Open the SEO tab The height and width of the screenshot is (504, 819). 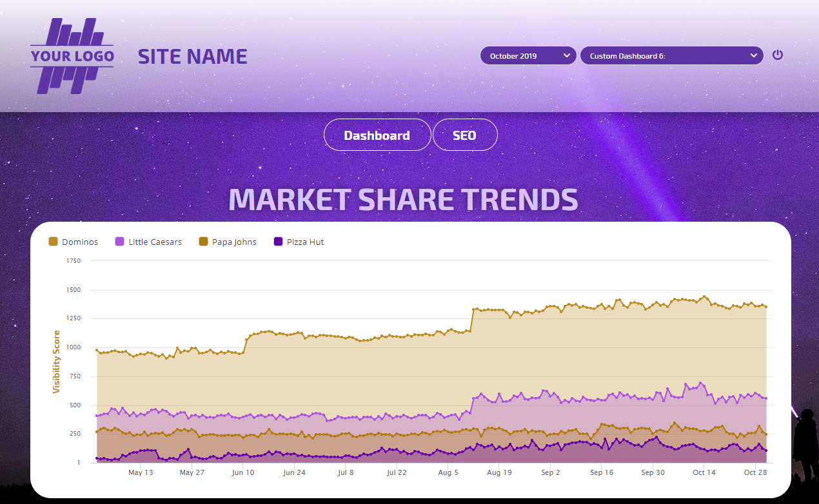click(x=464, y=135)
